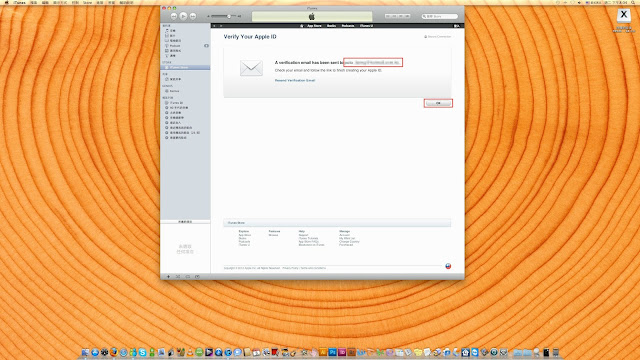Toggle the artwork viewer button
Image resolution: width=640 pixels, height=360 pixels.
point(197,277)
